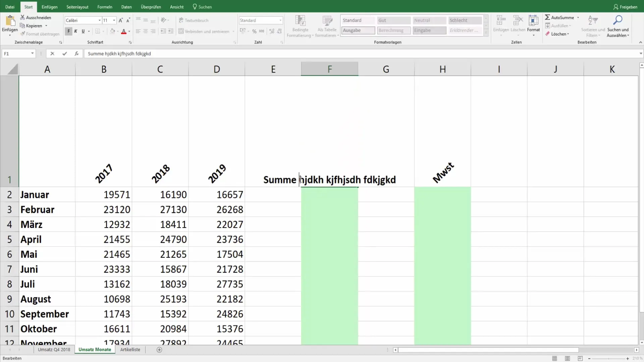Open the Standard number format dropdown

click(280, 20)
